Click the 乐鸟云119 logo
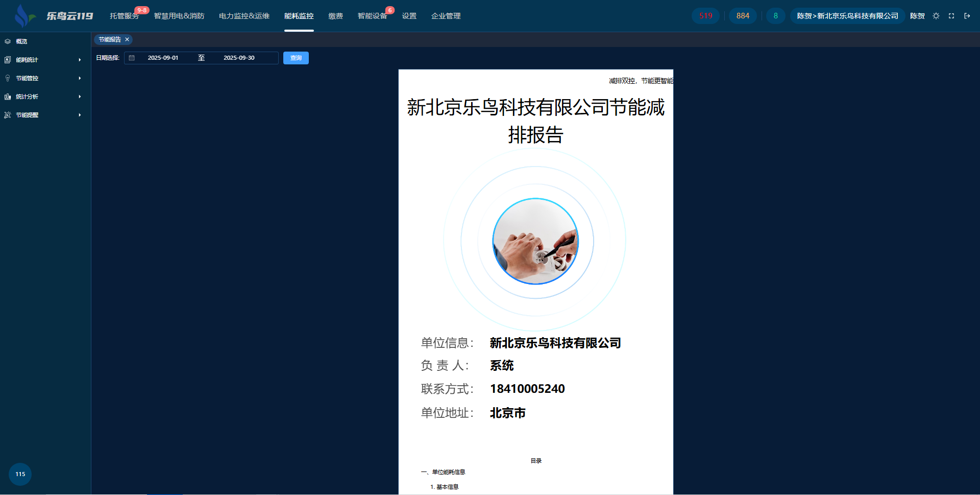Viewport: 980px width, 495px height. (x=54, y=16)
